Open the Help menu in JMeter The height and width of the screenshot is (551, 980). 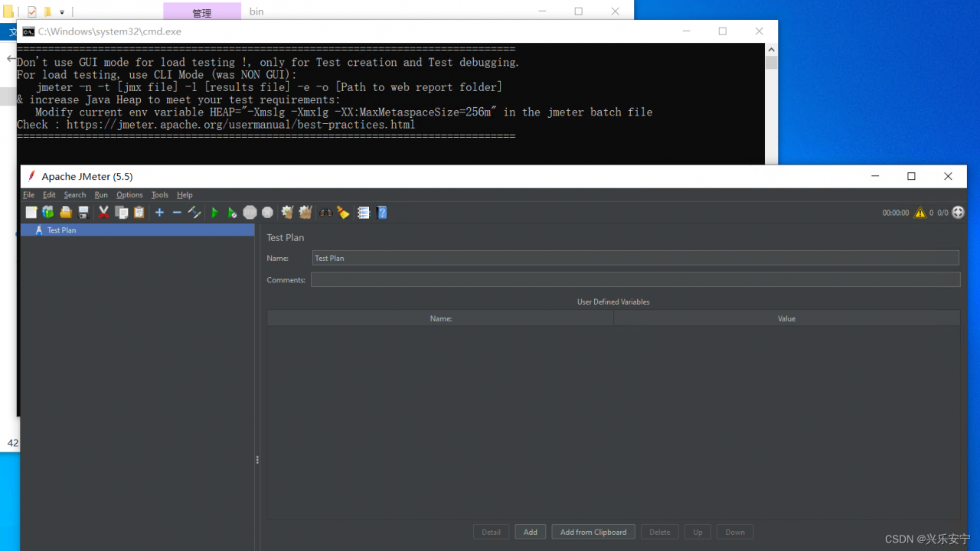[x=185, y=195]
